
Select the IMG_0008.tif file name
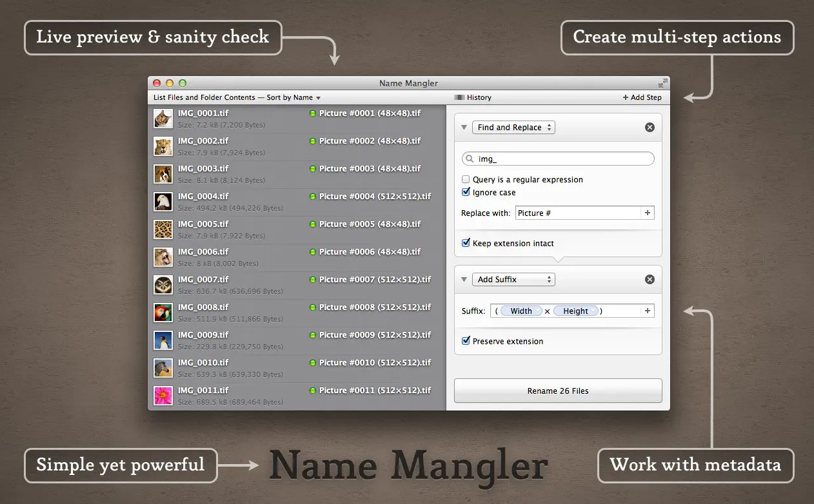point(203,307)
